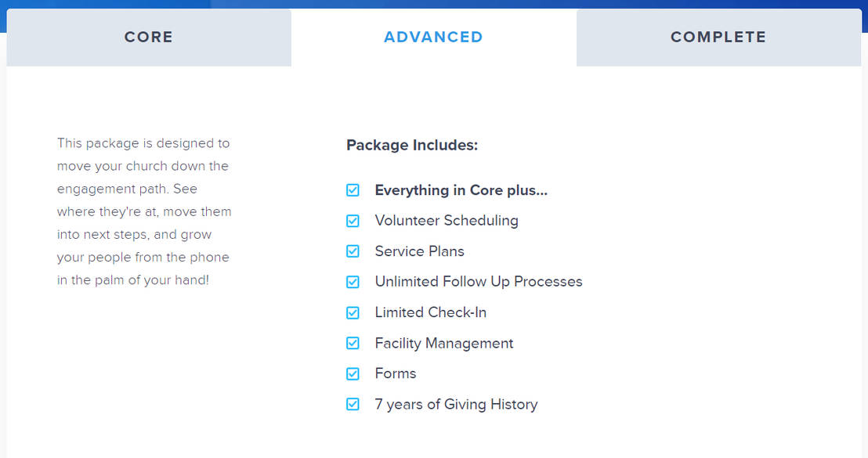
Task: Click the checkmark icon beside Volunteer Scheduling
Action: [353, 221]
